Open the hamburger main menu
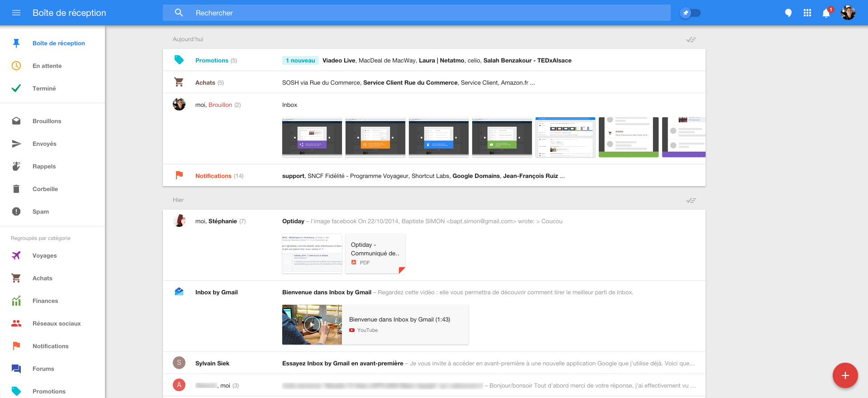This screenshot has height=398, width=868. (16, 13)
